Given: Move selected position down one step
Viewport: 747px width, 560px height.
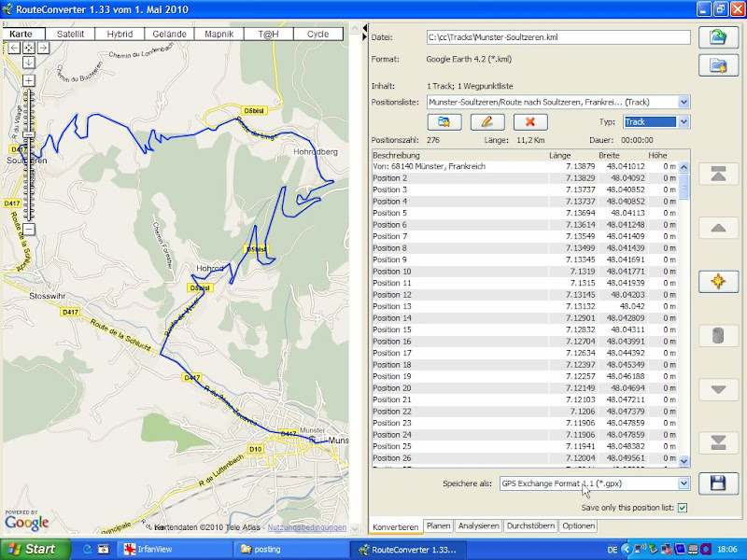Looking at the screenshot, I should pos(718,389).
